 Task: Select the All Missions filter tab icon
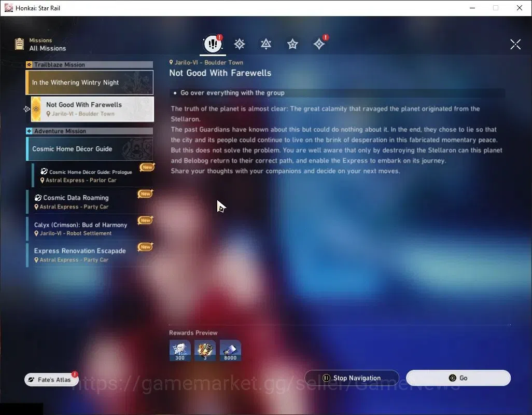pos(213,44)
